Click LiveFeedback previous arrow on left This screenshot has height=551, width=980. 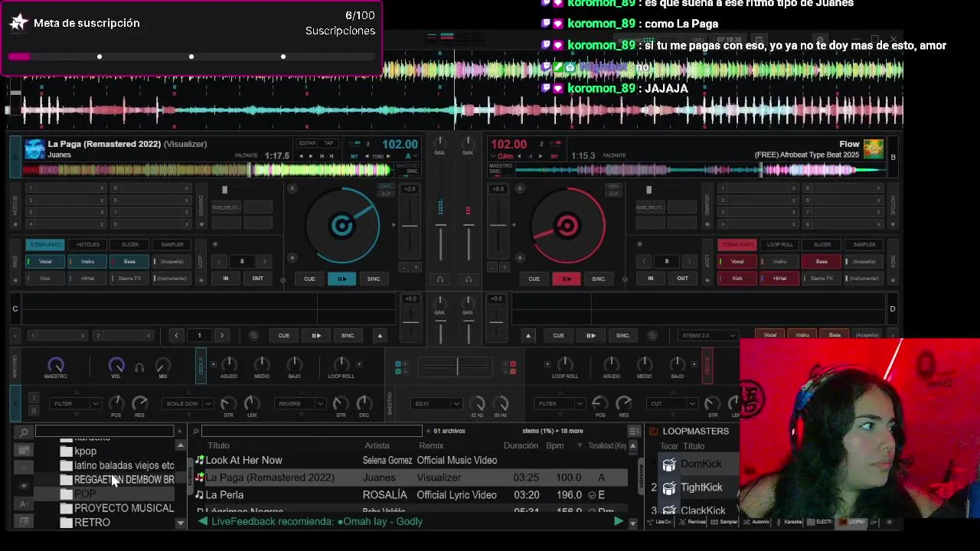pyautogui.click(x=202, y=521)
